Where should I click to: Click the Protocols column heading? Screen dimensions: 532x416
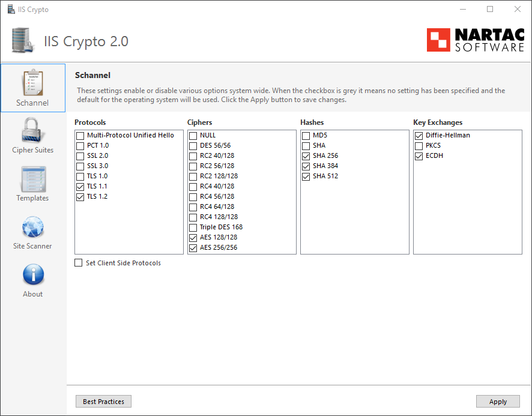point(90,122)
